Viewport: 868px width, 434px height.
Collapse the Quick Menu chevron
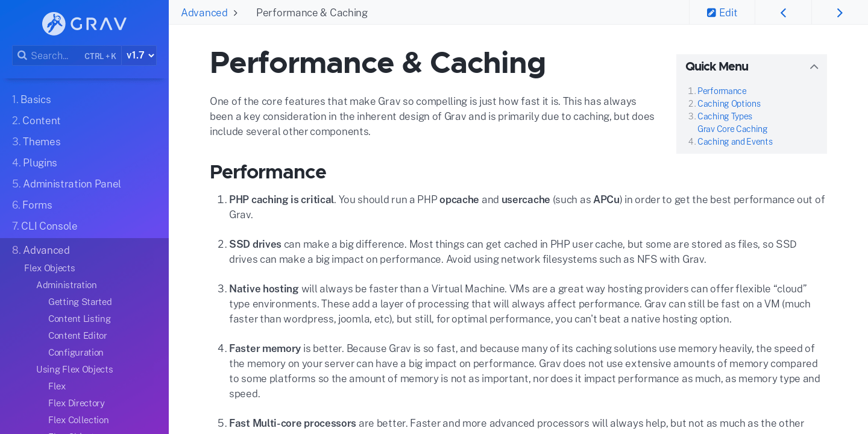814,67
